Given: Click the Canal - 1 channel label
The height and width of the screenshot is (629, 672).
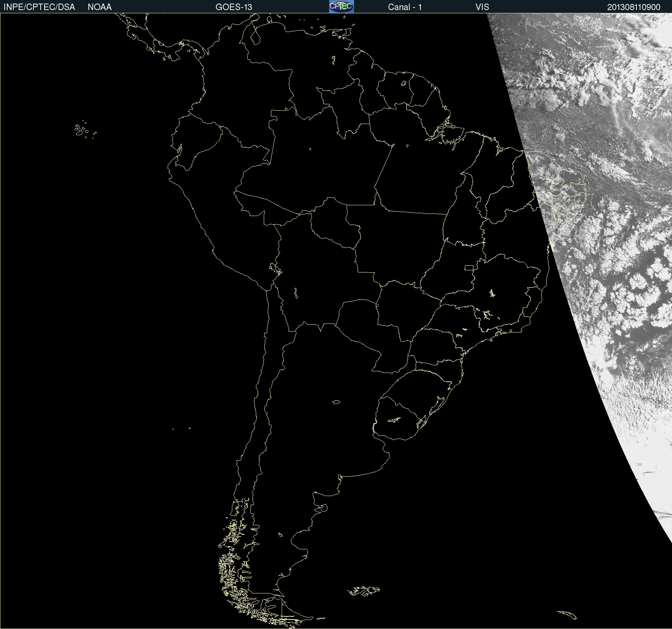Looking at the screenshot, I should [405, 7].
